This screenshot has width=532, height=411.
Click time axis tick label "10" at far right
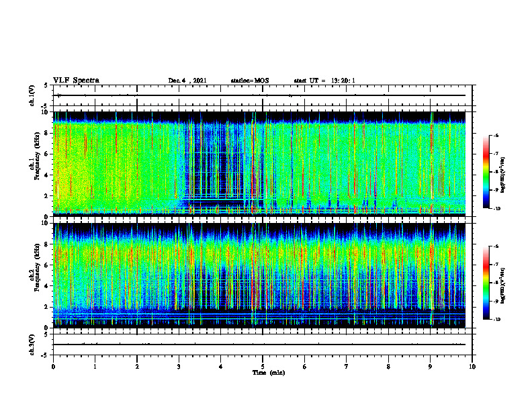tap(472, 367)
